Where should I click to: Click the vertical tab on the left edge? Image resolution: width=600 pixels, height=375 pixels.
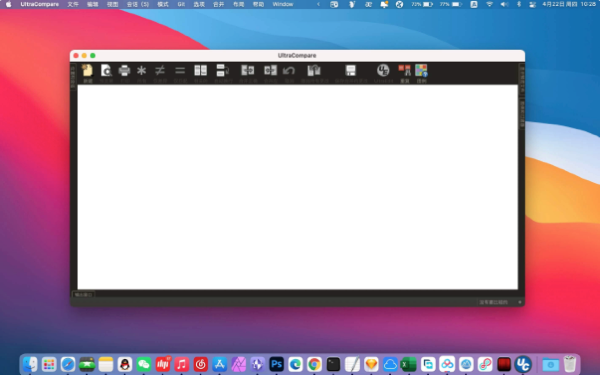73,77
